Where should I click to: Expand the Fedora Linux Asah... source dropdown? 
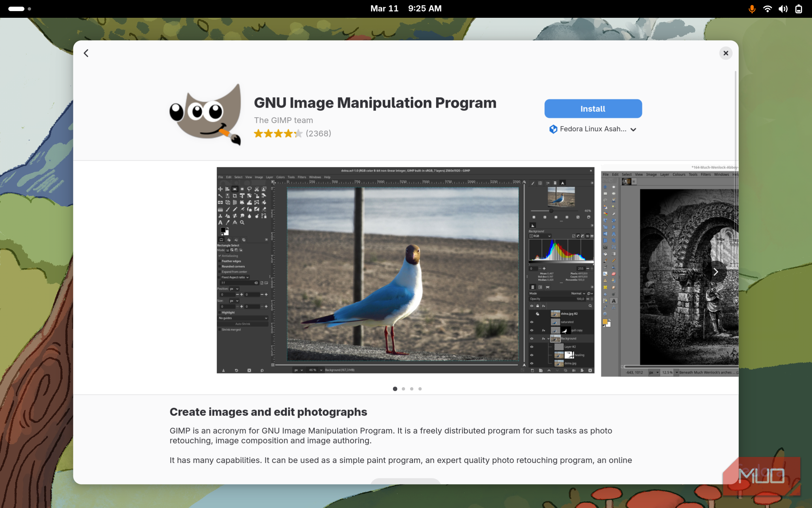tap(593, 129)
